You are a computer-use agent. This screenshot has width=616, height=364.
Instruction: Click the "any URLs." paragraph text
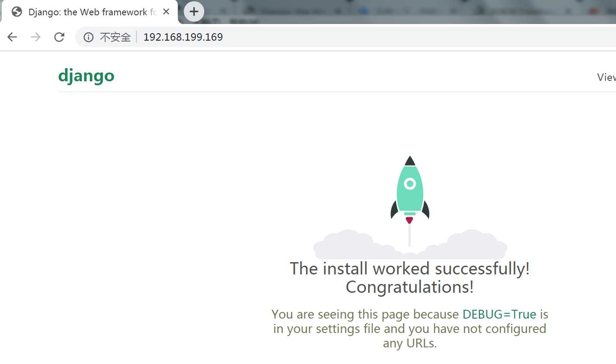pyautogui.click(x=410, y=343)
